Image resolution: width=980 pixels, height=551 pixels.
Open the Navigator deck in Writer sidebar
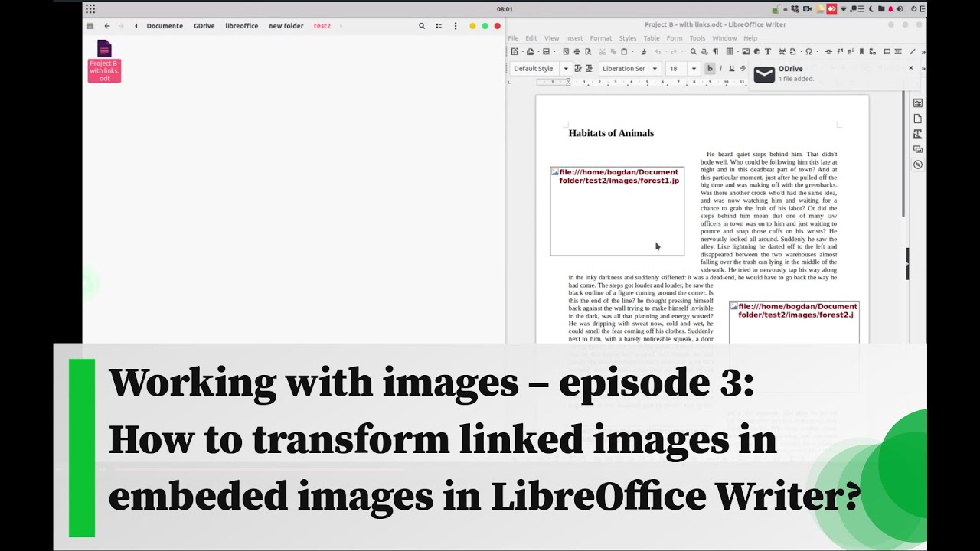(x=918, y=165)
